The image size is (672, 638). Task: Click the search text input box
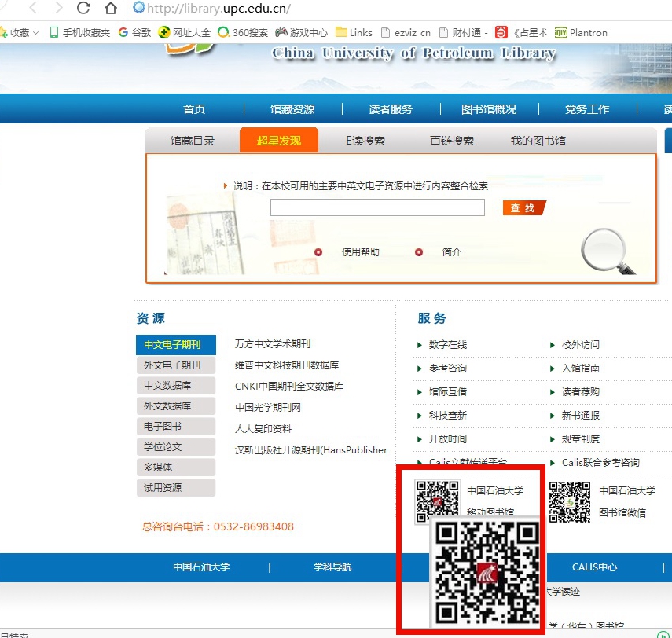pos(377,207)
